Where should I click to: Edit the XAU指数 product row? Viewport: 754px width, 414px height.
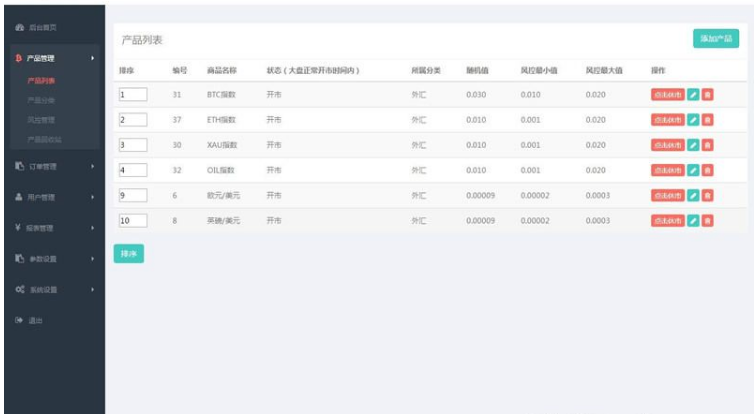pos(693,145)
